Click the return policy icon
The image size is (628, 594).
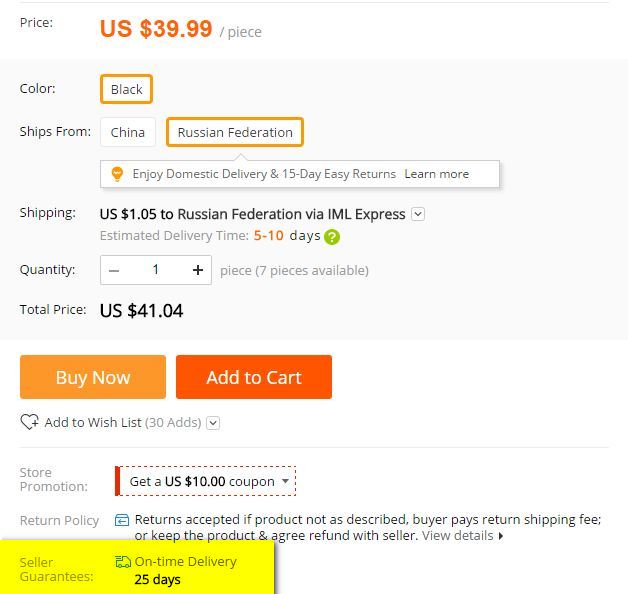[122, 520]
